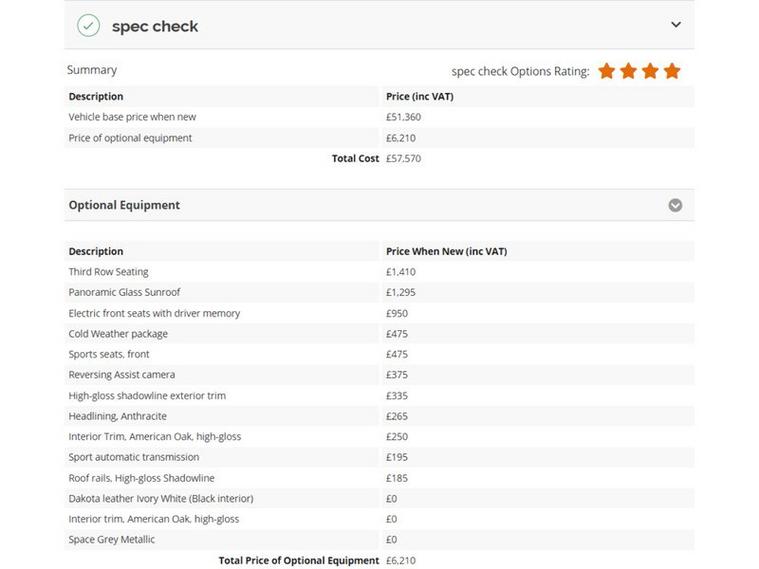This screenshot has width=759, height=569.
Task: Click the Summary Description column header
Action: pos(96,96)
